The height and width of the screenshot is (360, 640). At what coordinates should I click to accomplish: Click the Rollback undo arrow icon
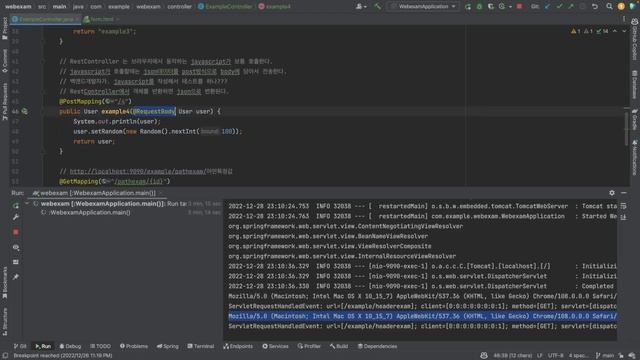pyautogui.click(x=595, y=7)
